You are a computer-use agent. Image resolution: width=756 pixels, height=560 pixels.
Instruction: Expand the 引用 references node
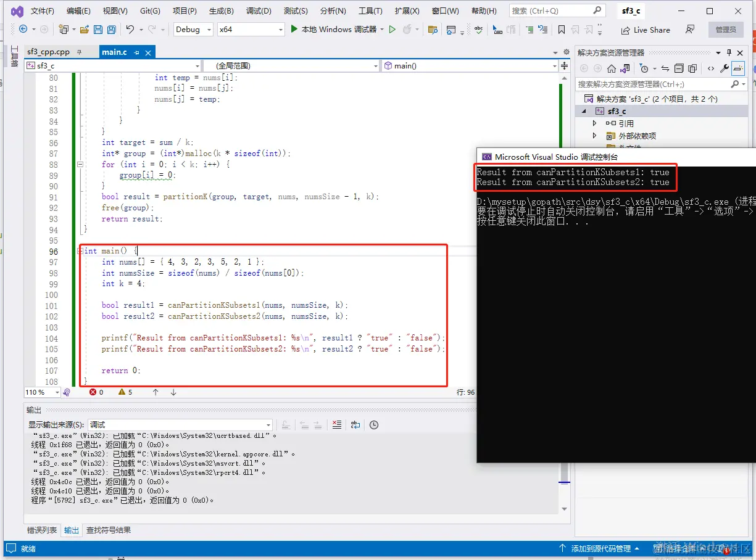[595, 123]
